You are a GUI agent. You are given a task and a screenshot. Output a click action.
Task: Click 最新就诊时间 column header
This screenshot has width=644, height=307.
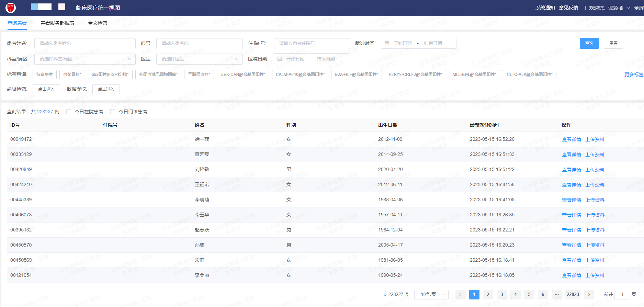(x=484, y=125)
